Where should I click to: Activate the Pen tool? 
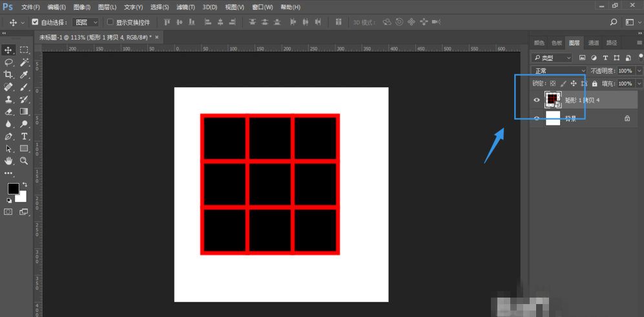(x=9, y=137)
